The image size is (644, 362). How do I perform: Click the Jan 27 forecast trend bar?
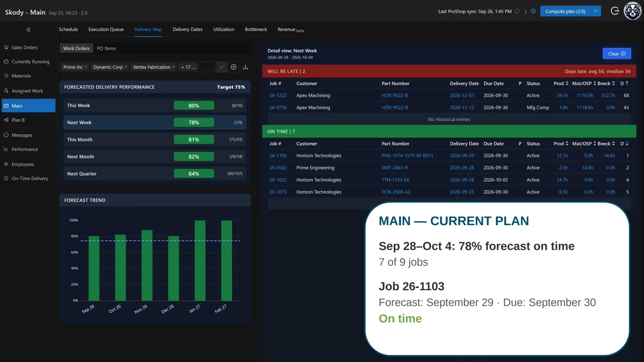[200, 260]
